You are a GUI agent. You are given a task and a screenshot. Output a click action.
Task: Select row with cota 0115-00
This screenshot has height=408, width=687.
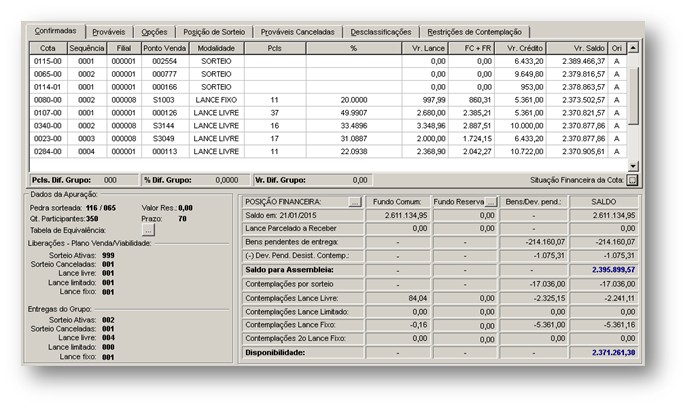click(x=328, y=61)
